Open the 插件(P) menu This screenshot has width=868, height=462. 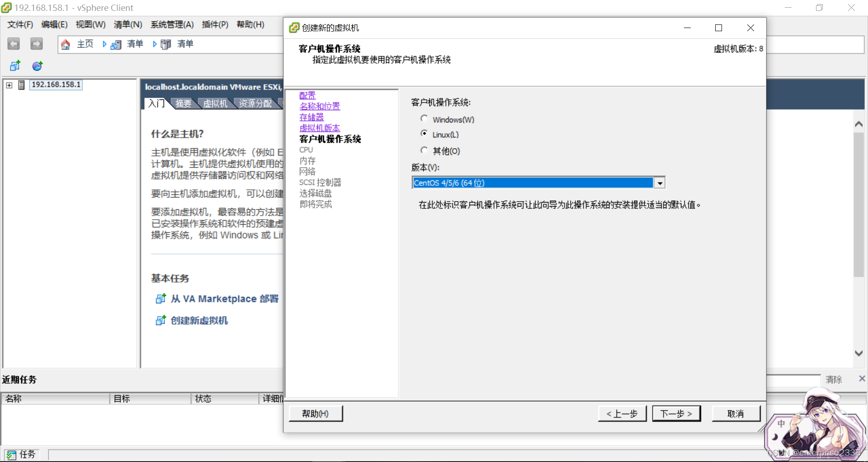(215, 24)
